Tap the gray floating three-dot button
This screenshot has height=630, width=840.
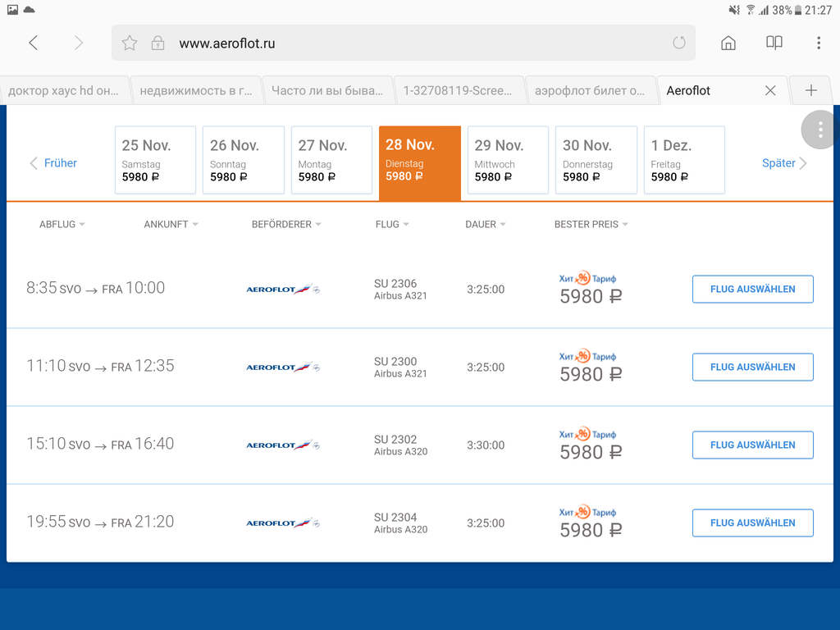820,130
